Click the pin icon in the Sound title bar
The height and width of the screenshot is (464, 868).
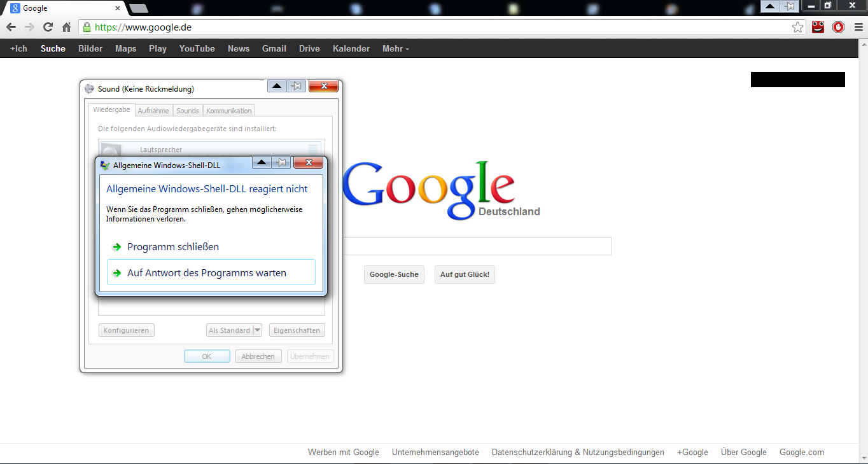coord(296,87)
